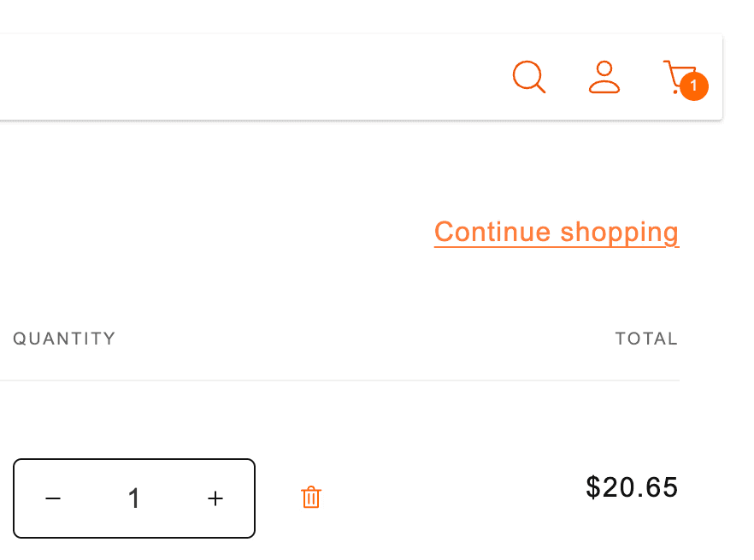
Task: Click the QUANTITY column header
Action: [x=64, y=339]
